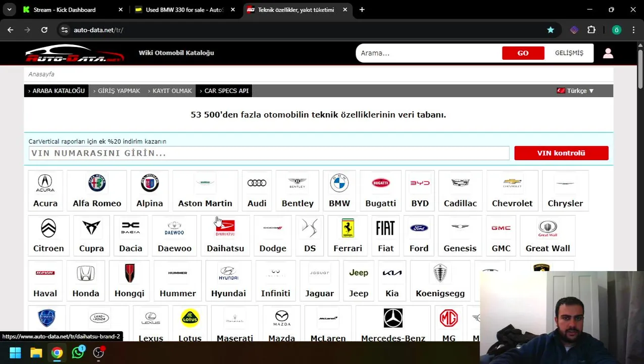The image size is (644, 364).
Task: Open the Cadillac brand tile
Action: point(460,191)
